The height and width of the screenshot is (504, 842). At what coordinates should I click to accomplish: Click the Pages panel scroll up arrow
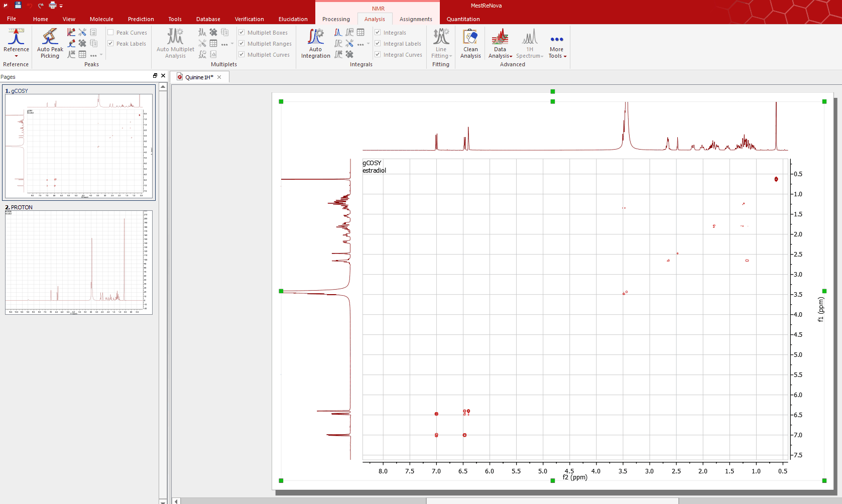coord(163,87)
